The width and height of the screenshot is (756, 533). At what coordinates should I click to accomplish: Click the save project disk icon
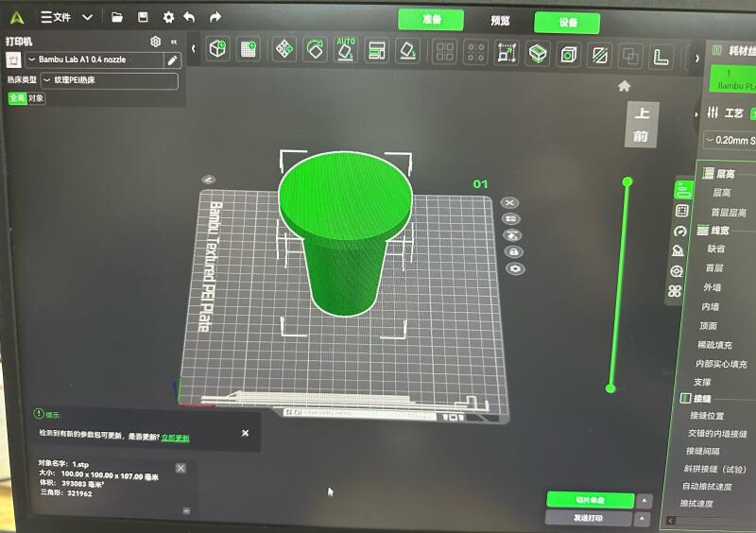[143, 17]
